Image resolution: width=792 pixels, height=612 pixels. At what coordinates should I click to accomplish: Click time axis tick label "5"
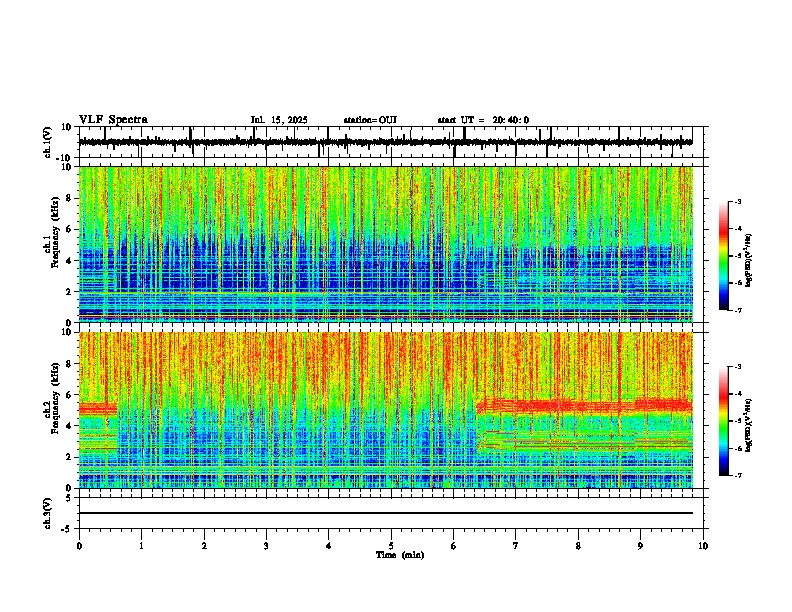(x=391, y=546)
